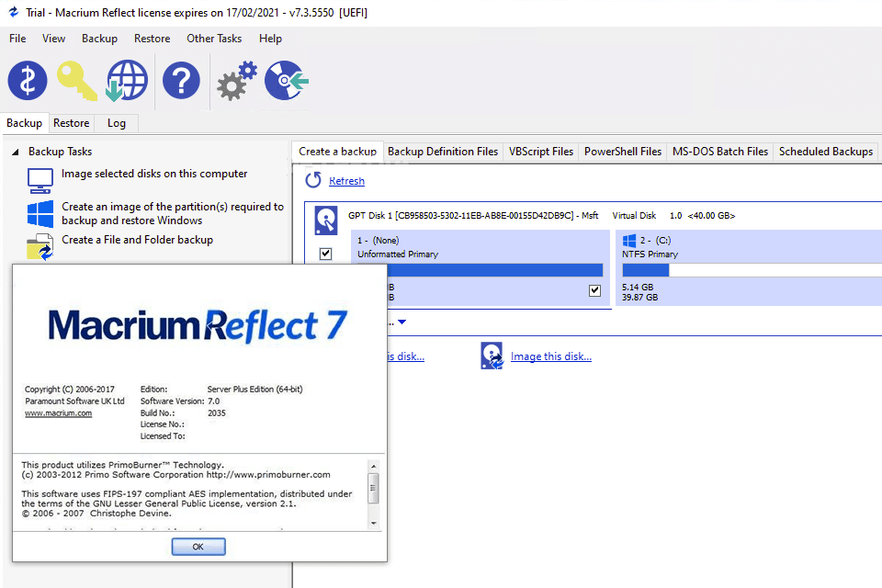Click 'Create a File and Folder backup'
This screenshot has width=882, height=588.
click(137, 240)
